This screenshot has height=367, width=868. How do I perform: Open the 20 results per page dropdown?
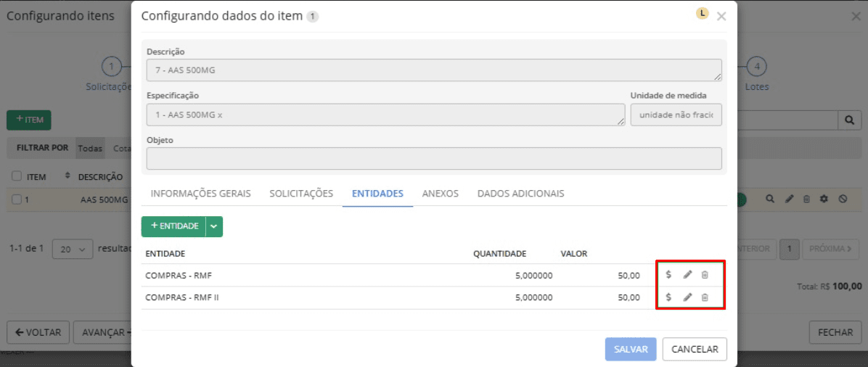coord(72,249)
